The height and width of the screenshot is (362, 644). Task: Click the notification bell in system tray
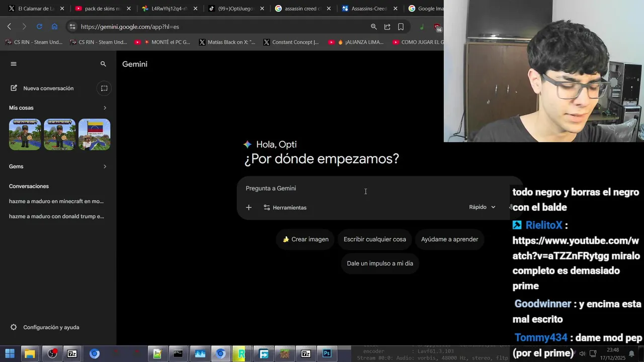point(631,353)
